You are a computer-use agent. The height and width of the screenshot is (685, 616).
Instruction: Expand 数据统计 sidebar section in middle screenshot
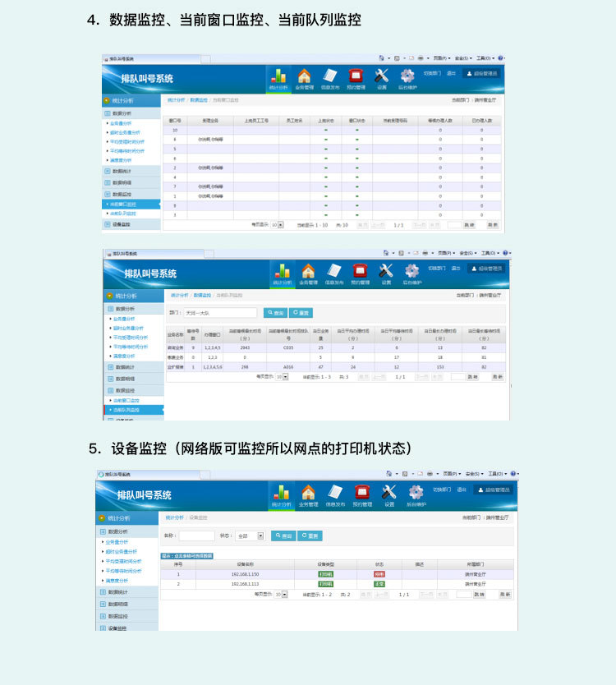(x=134, y=367)
